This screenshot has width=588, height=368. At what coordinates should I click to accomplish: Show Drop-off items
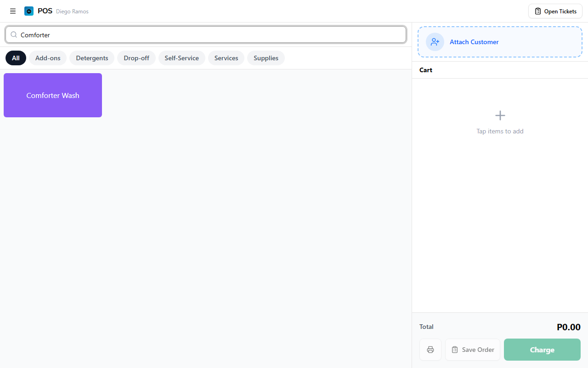click(136, 58)
